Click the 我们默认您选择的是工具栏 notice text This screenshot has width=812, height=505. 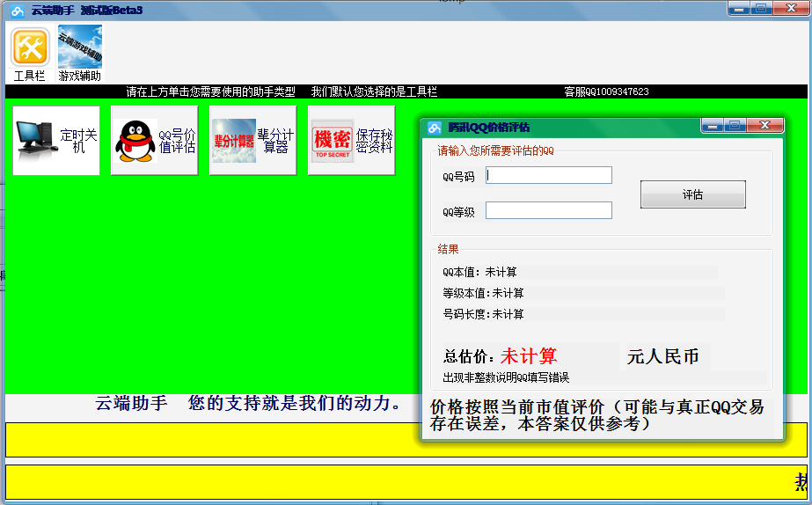374,91
